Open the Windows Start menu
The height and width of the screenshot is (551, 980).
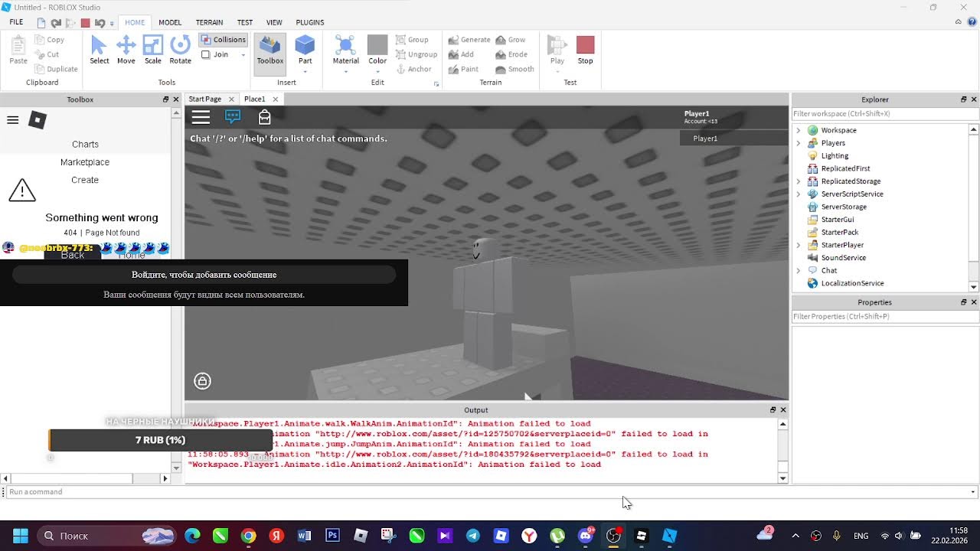point(21,536)
